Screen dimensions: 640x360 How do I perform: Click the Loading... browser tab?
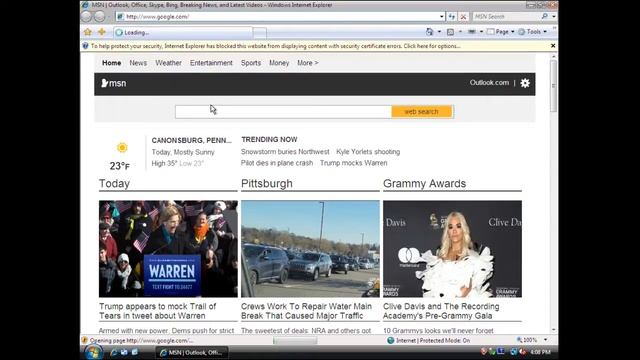tap(182, 32)
